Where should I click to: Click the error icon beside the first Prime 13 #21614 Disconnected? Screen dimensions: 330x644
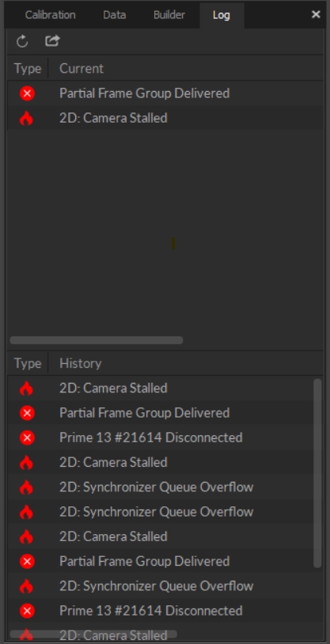(27, 438)
